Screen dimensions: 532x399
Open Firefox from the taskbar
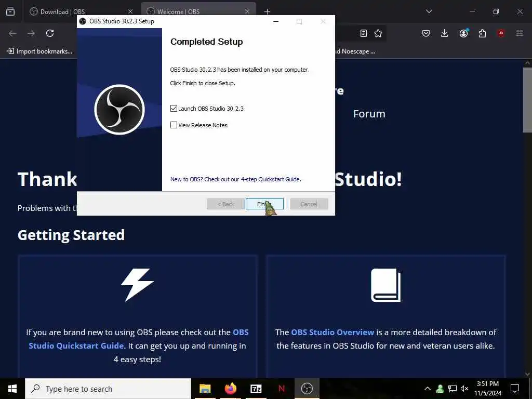coord(230,389)
